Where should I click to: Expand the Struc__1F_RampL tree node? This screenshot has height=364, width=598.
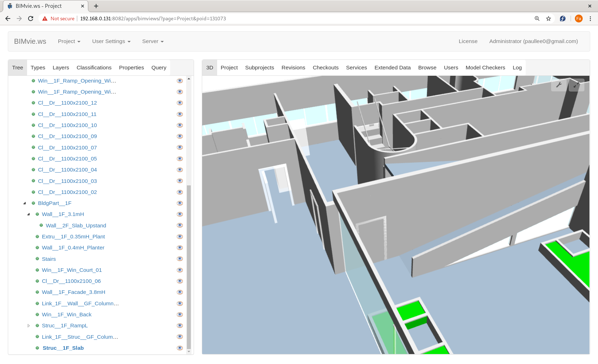28,326
